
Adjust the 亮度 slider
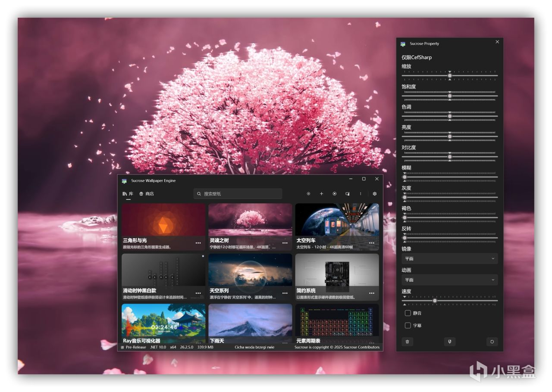coord(450,136)
